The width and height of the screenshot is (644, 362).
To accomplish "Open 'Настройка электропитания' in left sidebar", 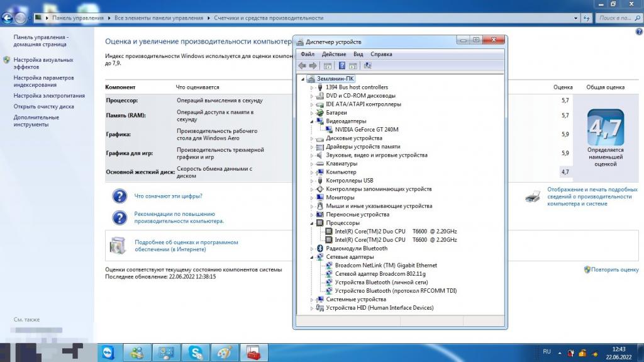I will (x=49, y=96).
